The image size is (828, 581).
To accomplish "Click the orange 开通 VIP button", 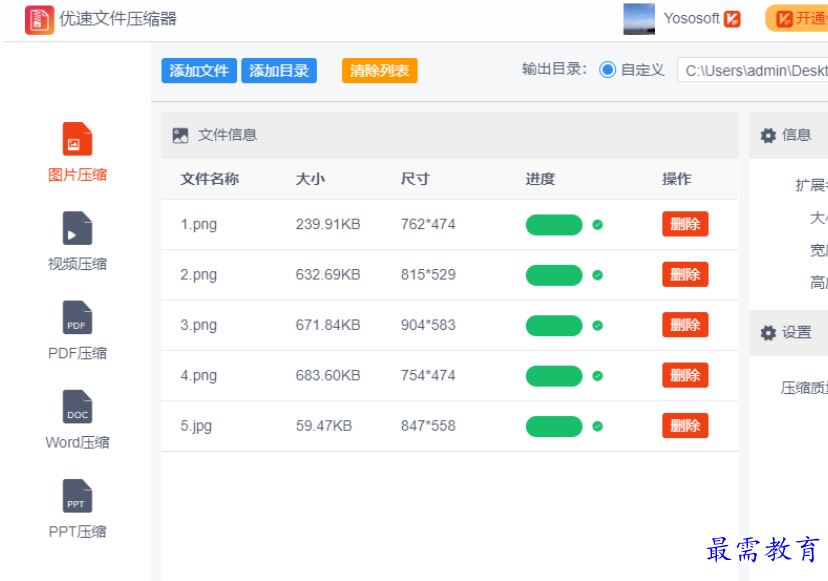I will pyautogui.click(x=798, y=19).
